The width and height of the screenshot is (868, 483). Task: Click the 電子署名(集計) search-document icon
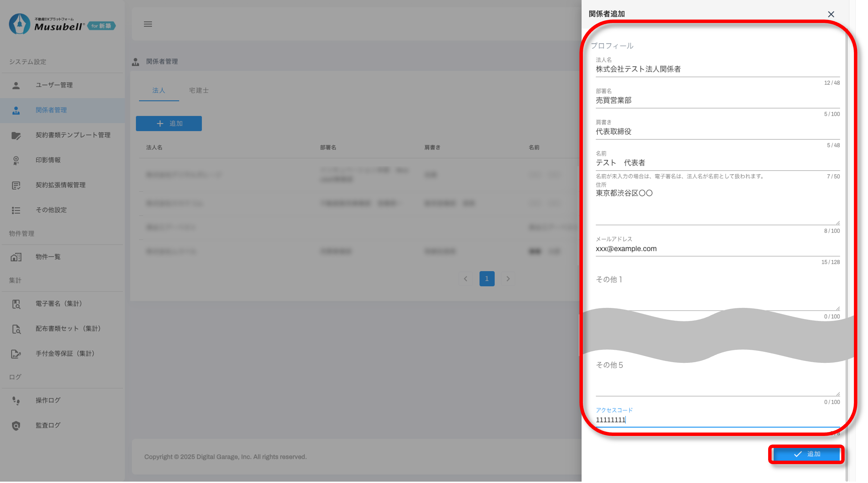tap(16, 304)
